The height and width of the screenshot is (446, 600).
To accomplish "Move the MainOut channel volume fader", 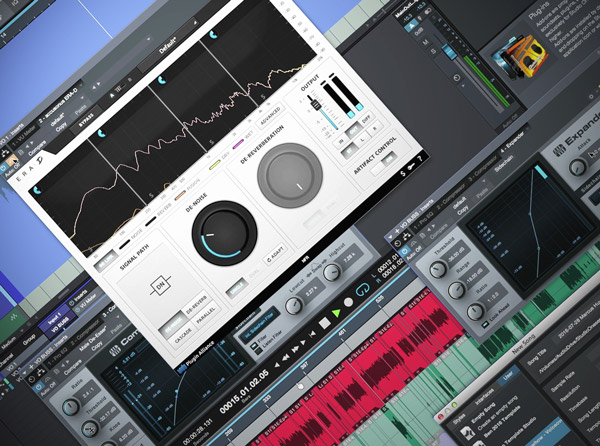I will point(449,52).
